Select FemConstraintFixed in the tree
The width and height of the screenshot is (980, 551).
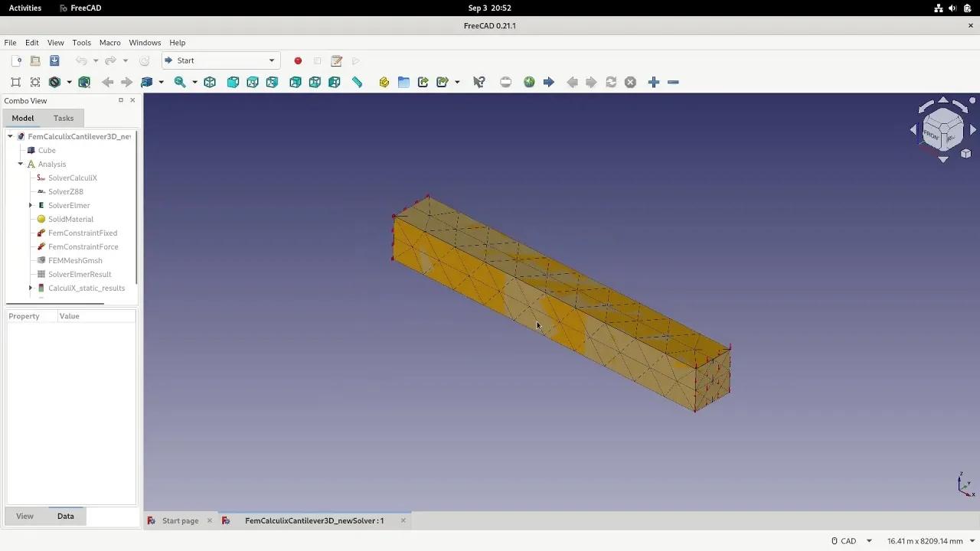pos(83,233)
